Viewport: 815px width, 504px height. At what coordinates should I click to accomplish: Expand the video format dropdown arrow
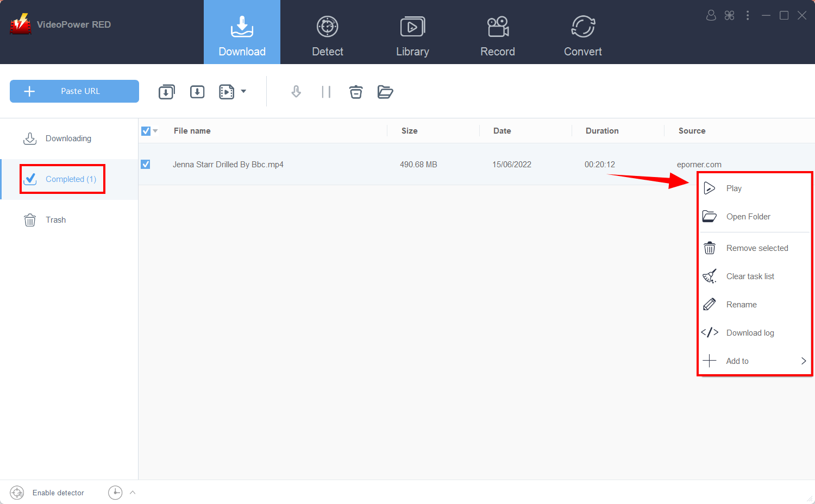coord(243,91)
